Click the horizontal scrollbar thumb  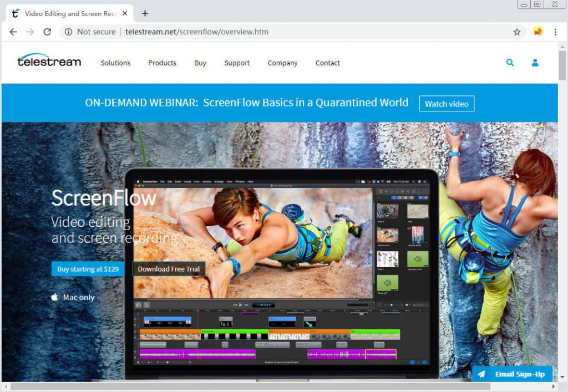pyautogui.click(x=250, y=386)
